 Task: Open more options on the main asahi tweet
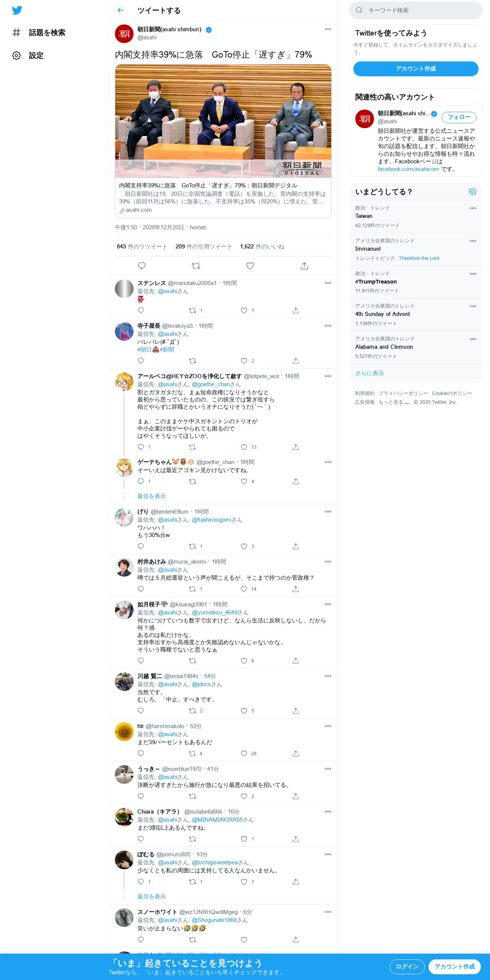328,29
